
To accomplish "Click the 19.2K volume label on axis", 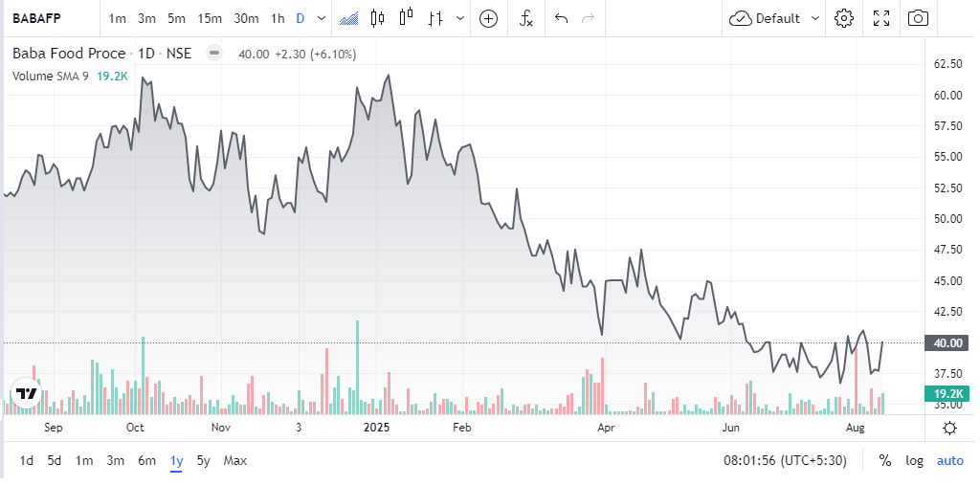I will click(947, 393).
